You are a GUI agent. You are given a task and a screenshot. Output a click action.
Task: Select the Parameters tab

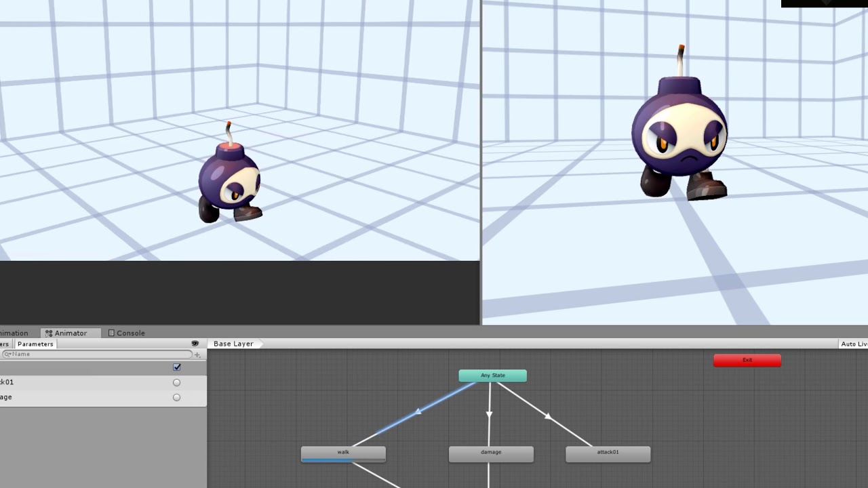point(35,344)
